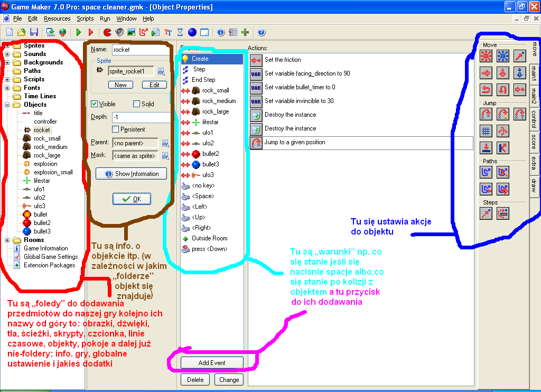
Task: Click the Create object blue ball icon
Action: (192, 32)
